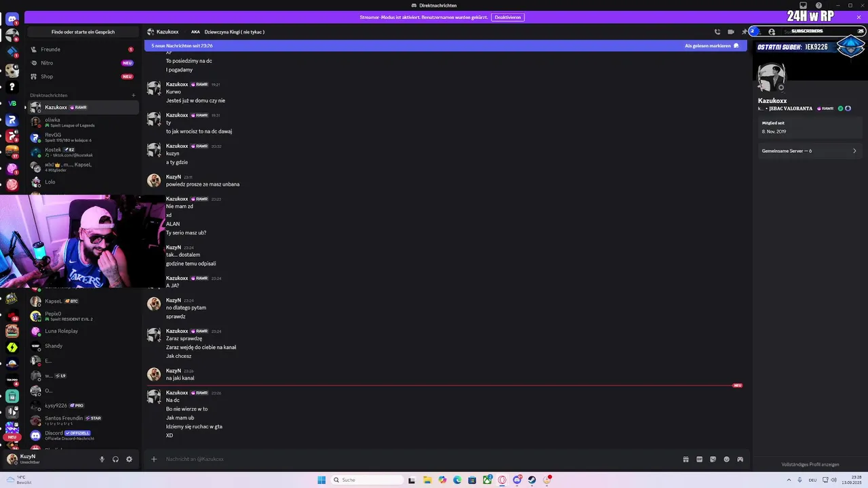Open Opera browser from taskbar
868x488 pixels.
(502, 480)
